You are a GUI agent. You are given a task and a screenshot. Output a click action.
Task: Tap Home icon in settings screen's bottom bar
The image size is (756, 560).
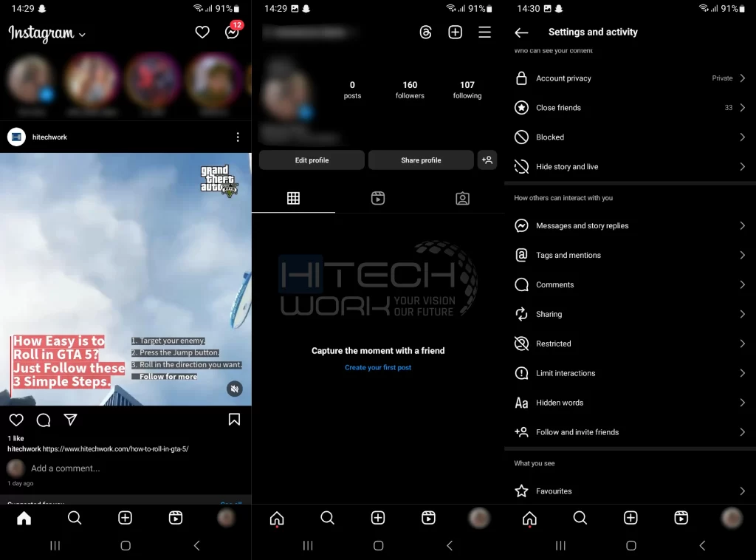point(529,518)
